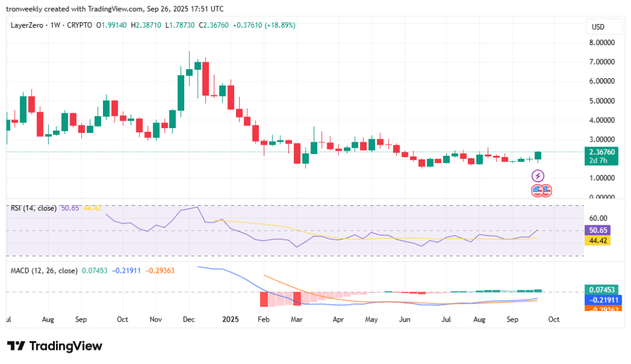Click the 8.00000 price axis label

pyautogui.click(x=602, y=42)
